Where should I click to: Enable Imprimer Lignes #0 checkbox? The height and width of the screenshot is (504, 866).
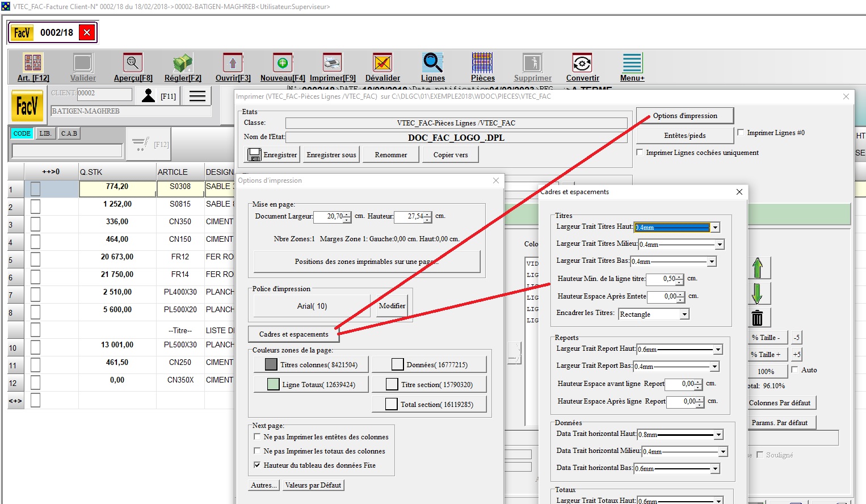[741, 132]
